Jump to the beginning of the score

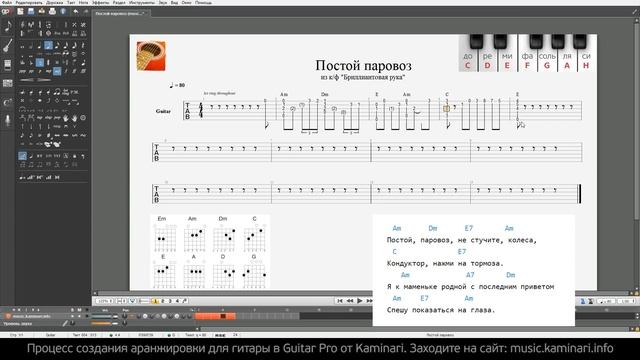coord(340,301)
